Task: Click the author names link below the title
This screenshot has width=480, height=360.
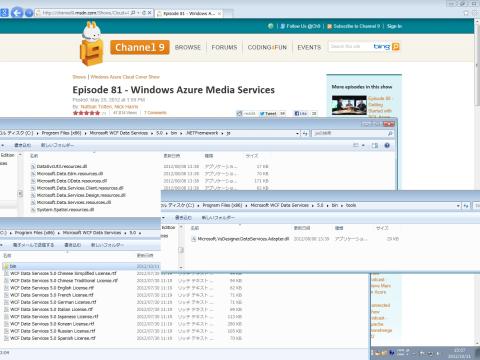Action: pyautogui.click(x=109, y=107)
